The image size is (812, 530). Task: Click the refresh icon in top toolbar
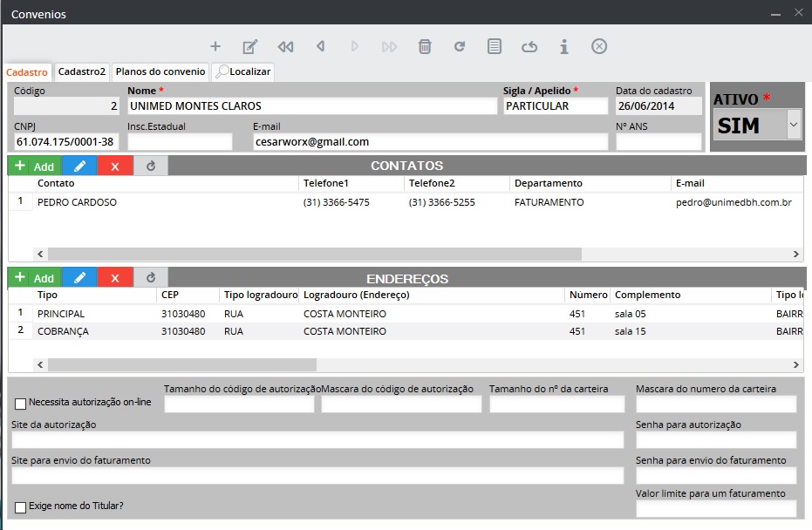460,46
